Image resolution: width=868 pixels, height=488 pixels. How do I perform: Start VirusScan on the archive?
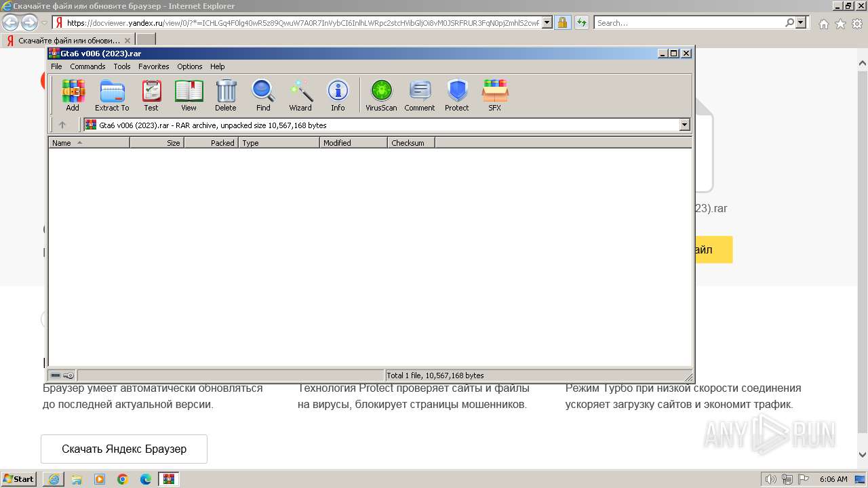381,95
